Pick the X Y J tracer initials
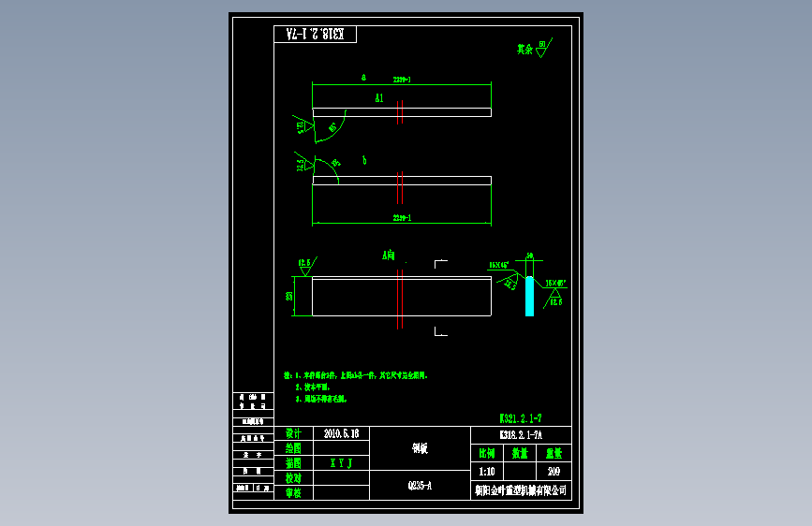 point(341,463)
